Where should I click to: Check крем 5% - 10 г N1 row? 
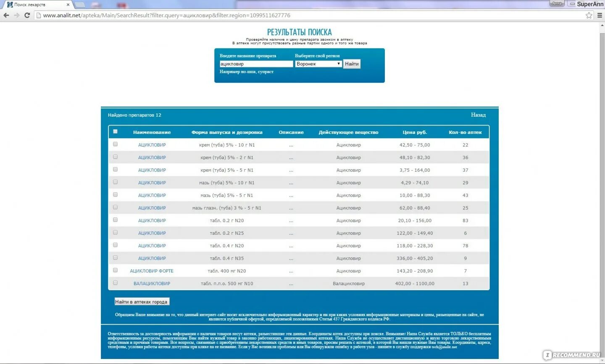point(115,144)
